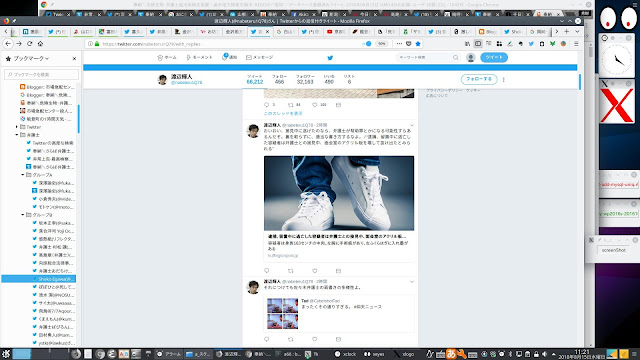
Task: Toggle the sidebar button in Firefox toolbar
Action: tap(478, 44)
